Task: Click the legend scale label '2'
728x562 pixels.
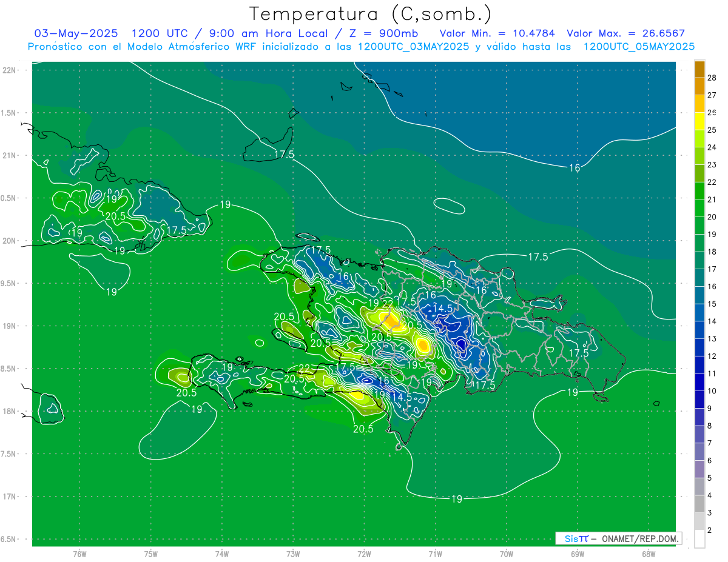Action: [x=710, y=530]
